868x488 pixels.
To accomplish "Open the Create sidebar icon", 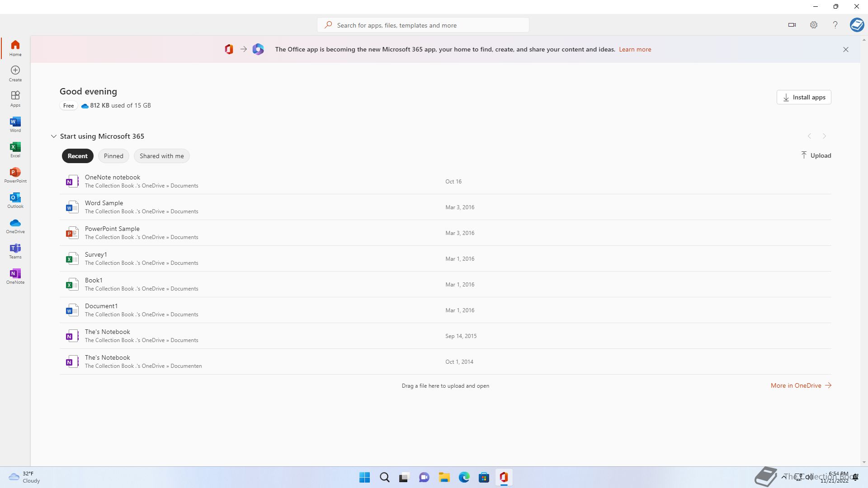I will pyautogui.click(x=15, y=73).
